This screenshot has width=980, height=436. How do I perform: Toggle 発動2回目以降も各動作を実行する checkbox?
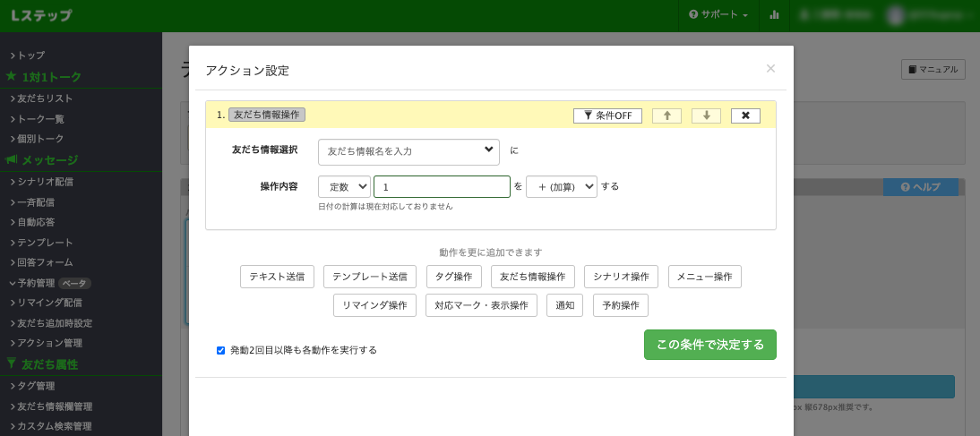tap(221, 350)
